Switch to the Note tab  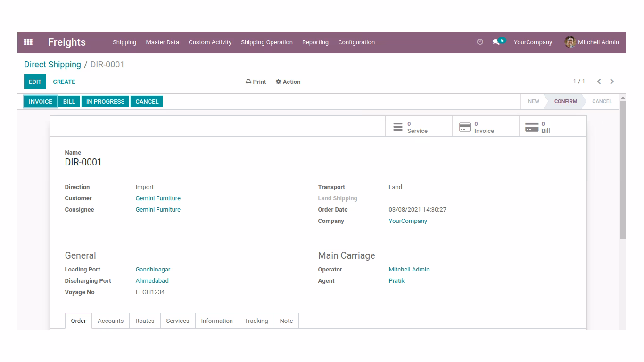[x=286, y=321]
